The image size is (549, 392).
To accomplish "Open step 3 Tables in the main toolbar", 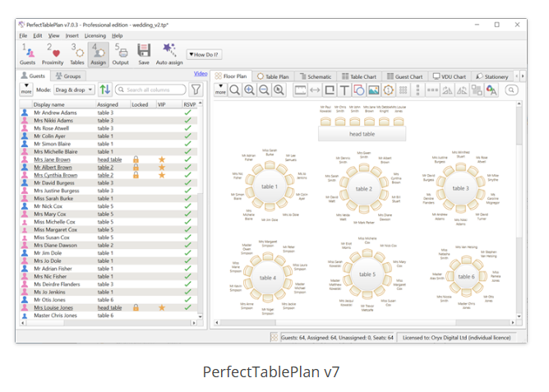I will pyautogui.click(x=77, y=54).
